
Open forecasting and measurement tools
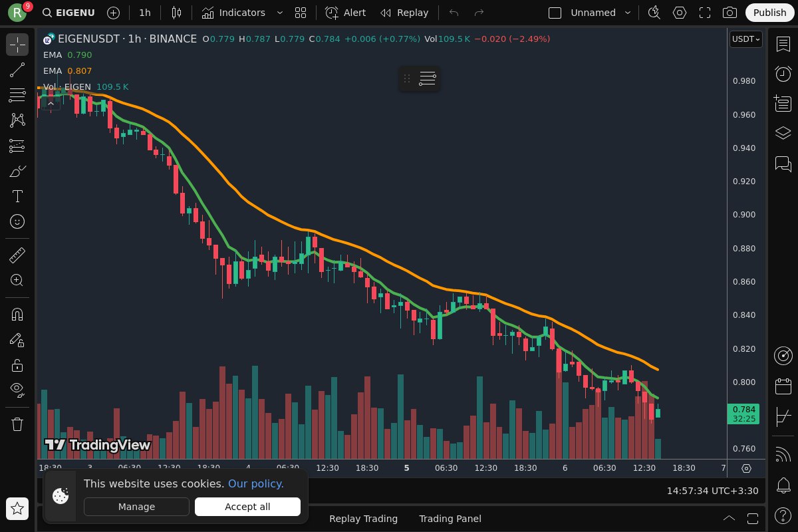click(x=17, y=146)
